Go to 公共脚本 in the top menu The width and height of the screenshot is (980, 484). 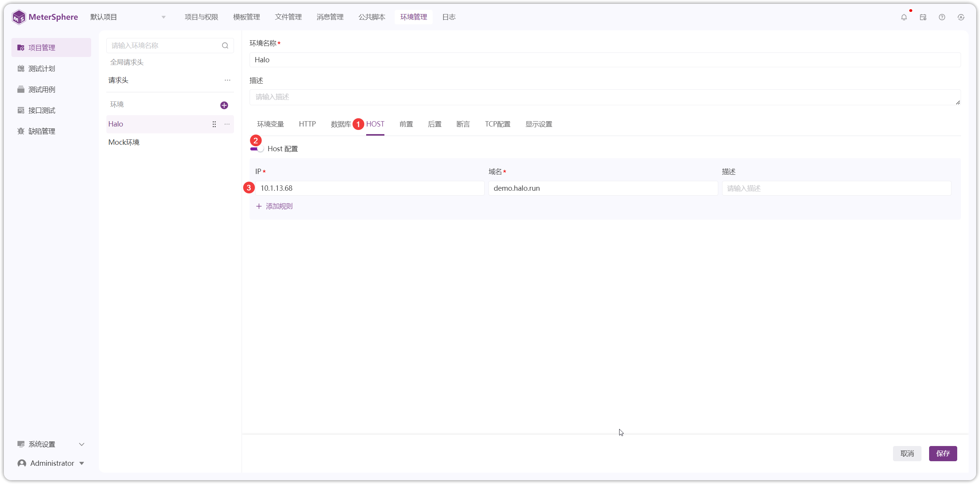coord(372,17)
